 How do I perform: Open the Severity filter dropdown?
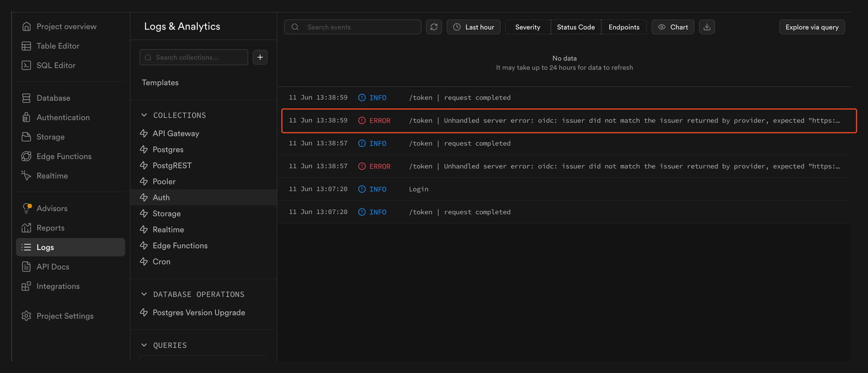pos(527,27)
